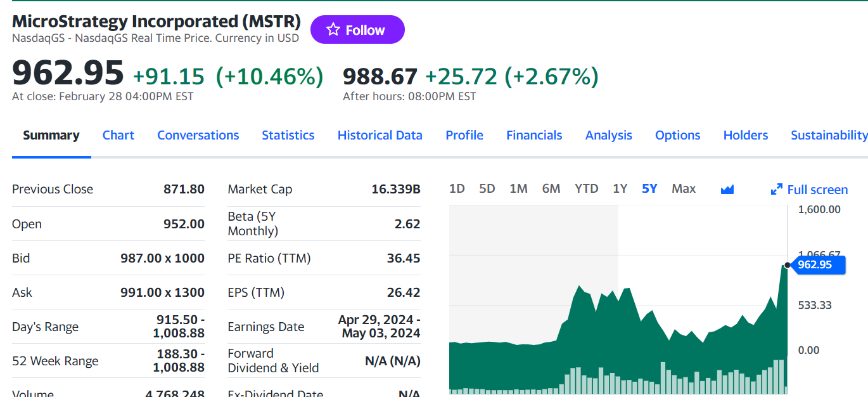Click the EPS (TTM) value 26.42
Viewport: 868px width, 397px height.
click(x=404, y=292)
